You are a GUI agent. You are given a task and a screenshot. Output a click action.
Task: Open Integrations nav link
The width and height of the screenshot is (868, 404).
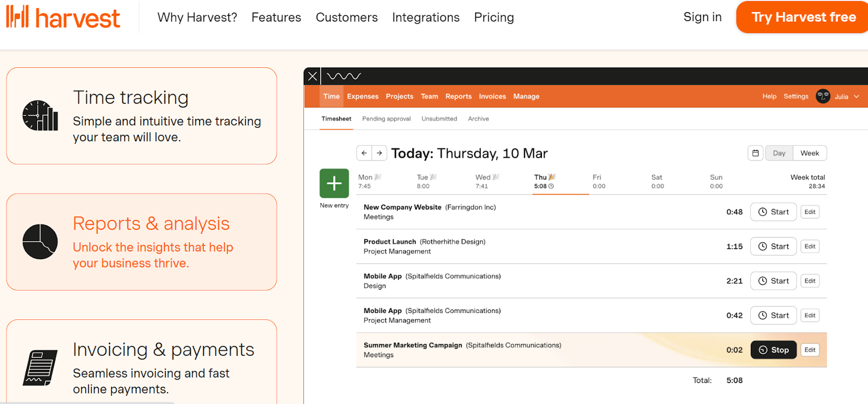coord(426,17)
